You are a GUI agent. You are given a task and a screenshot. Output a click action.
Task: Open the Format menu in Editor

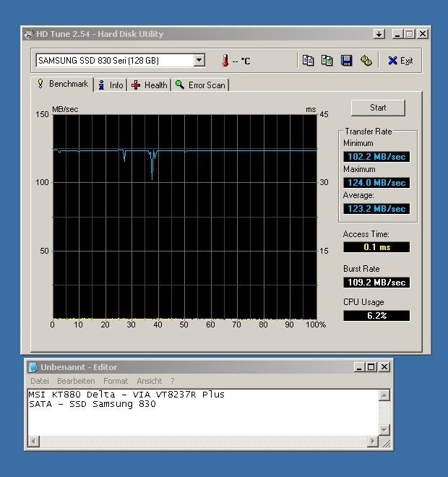coord(116,381)
